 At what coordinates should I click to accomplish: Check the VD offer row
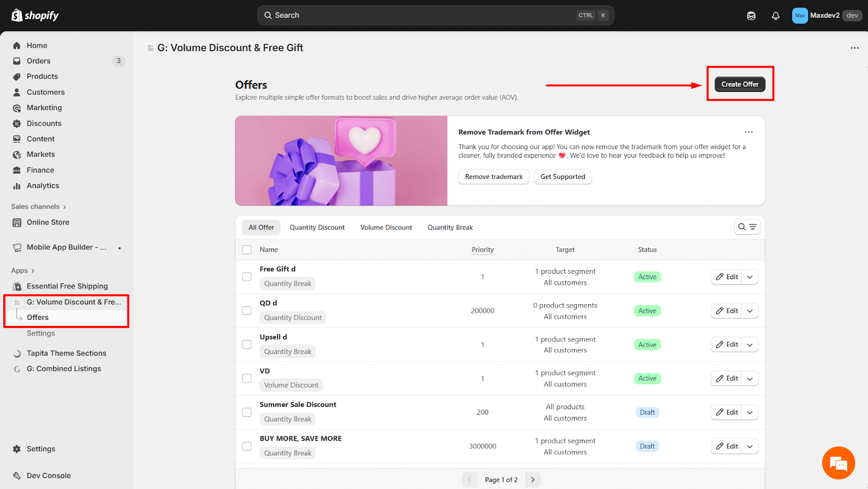tap(247, 378)
